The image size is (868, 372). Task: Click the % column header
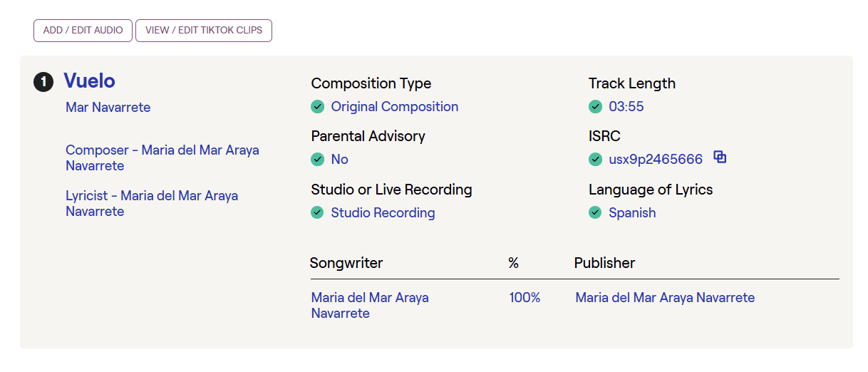click(513, 263)
